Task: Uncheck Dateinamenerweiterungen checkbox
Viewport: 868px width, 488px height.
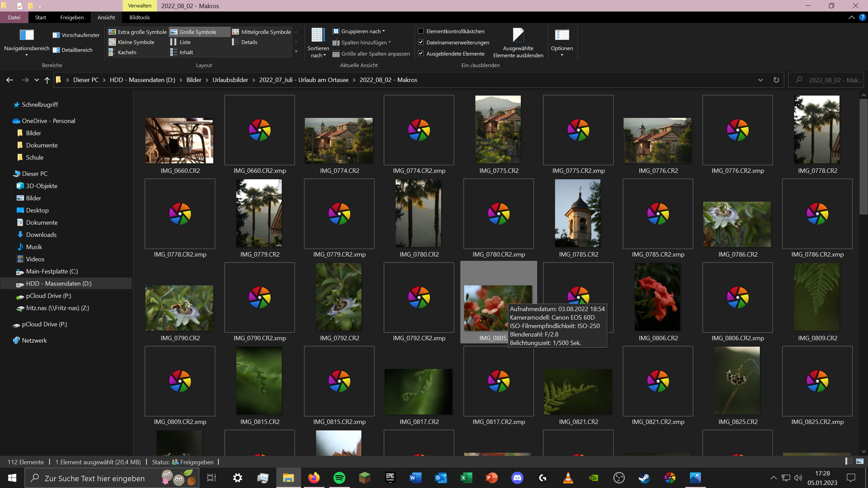Action: coord(421,42)
